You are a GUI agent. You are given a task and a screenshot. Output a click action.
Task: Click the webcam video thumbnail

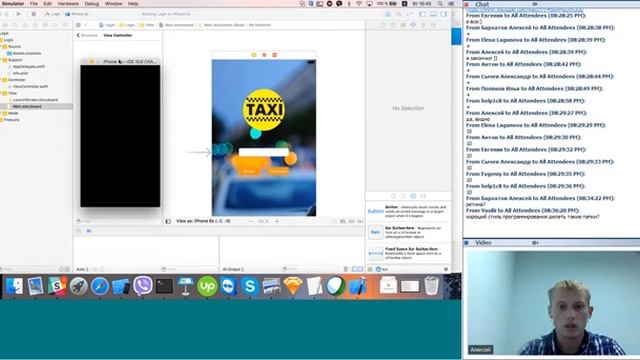(x=553, y=303)
